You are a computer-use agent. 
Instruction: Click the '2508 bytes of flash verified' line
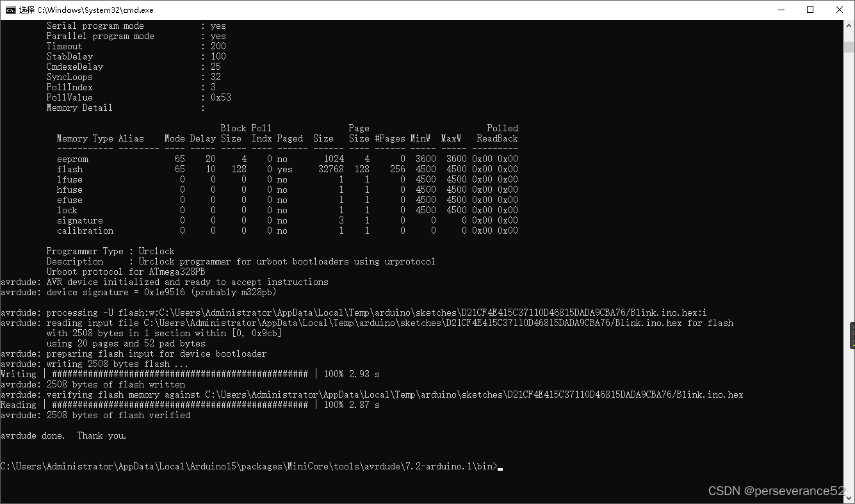(x=95, y=415)
